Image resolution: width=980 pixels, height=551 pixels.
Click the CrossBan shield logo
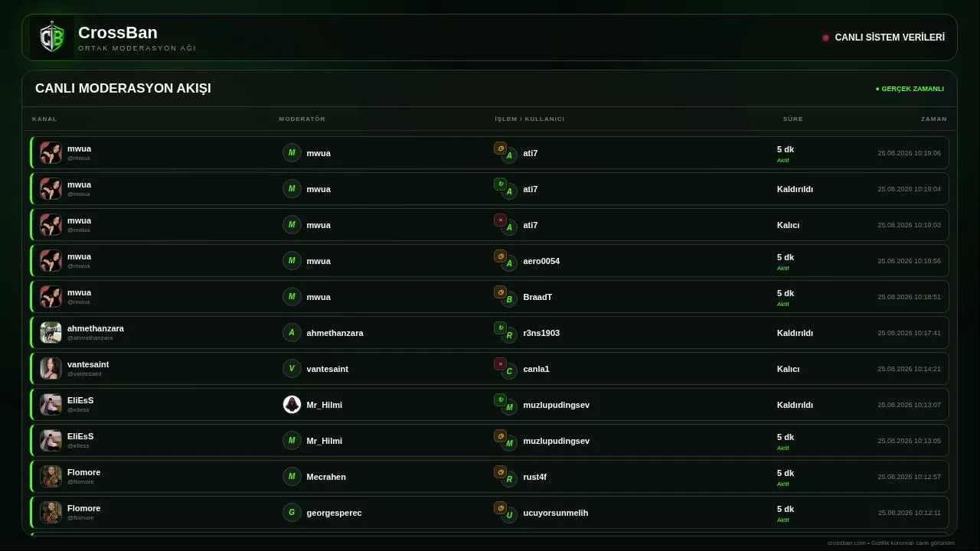coord(52,37)
